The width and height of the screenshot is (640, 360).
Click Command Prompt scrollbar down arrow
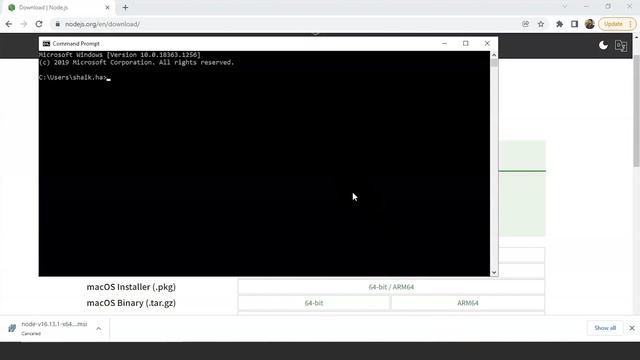[494, 273]
